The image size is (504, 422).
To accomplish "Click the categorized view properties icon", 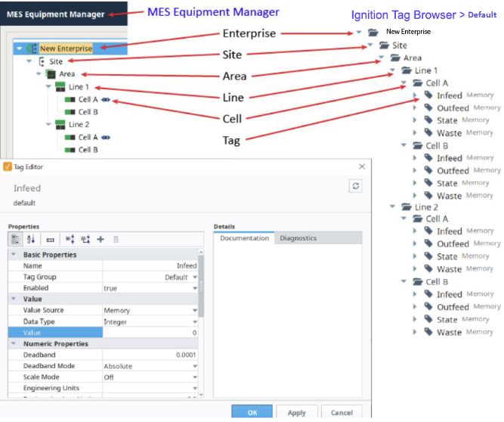I will point(16,239).
